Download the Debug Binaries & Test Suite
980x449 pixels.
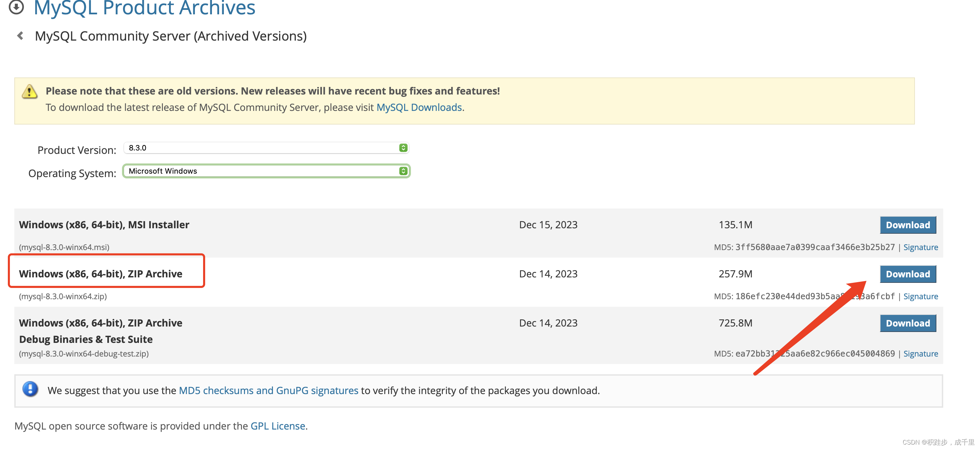pos(907,323)
